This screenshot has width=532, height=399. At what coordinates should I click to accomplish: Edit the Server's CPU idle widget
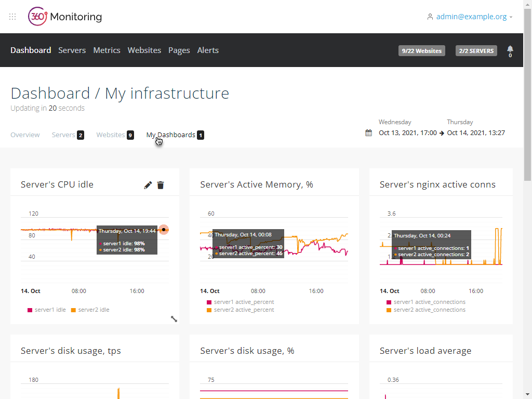148,185
